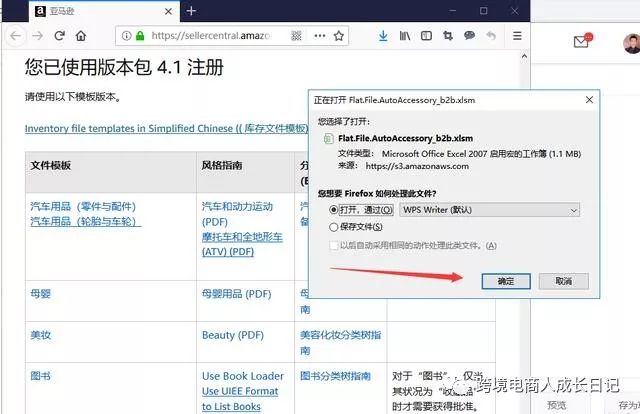Go to the Firefox home page icon
The image size is (640, 414).
click(x=81, y=36)
